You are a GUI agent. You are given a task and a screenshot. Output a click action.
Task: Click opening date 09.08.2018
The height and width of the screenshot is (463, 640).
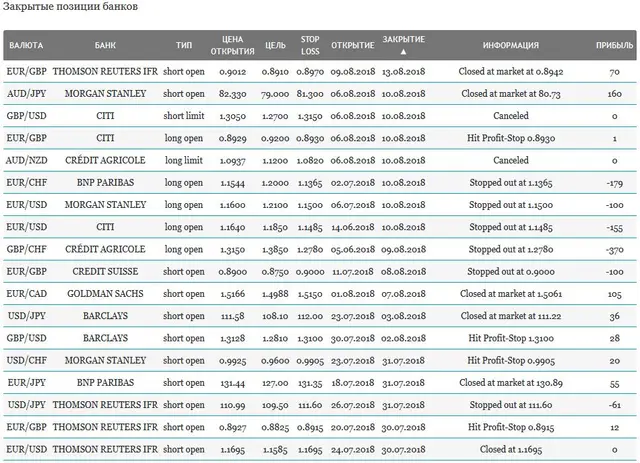[353, 72]
